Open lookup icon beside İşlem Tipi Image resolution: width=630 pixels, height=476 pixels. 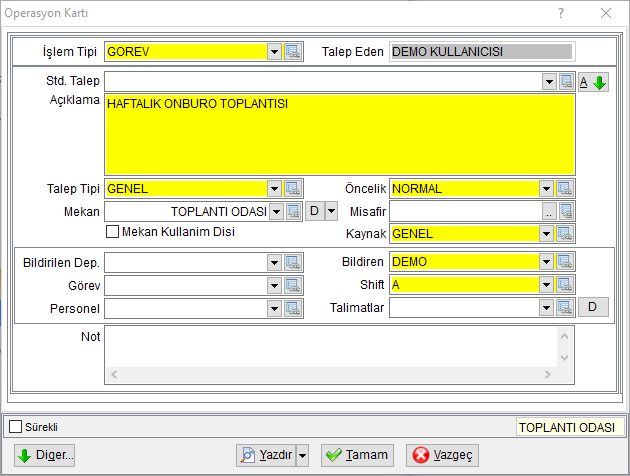click(x=293, y=52)
